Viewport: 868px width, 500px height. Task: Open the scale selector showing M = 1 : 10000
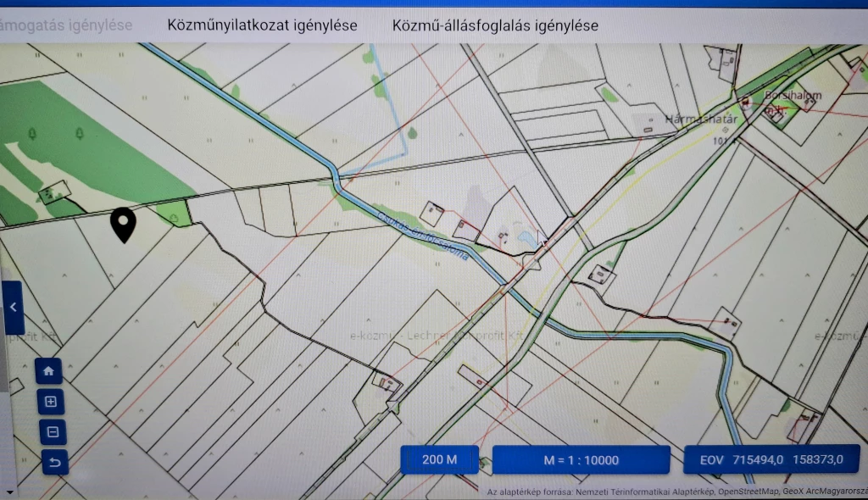pos(581,459)
